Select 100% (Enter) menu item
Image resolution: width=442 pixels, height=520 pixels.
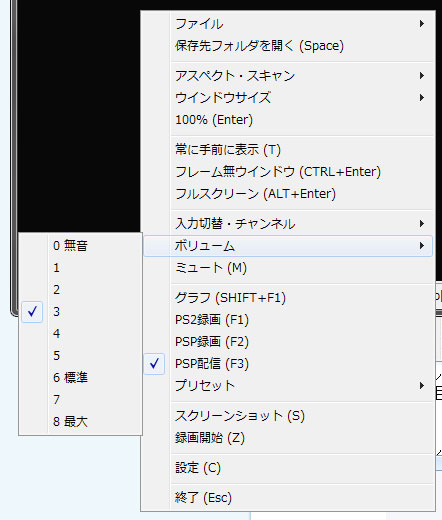pyautogui.click(x=288, y=120)
